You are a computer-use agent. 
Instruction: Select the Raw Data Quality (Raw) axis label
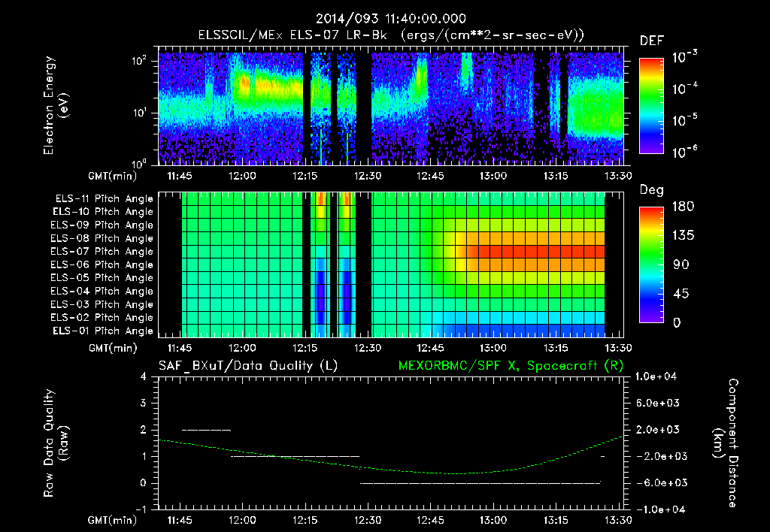pos(56,443)
